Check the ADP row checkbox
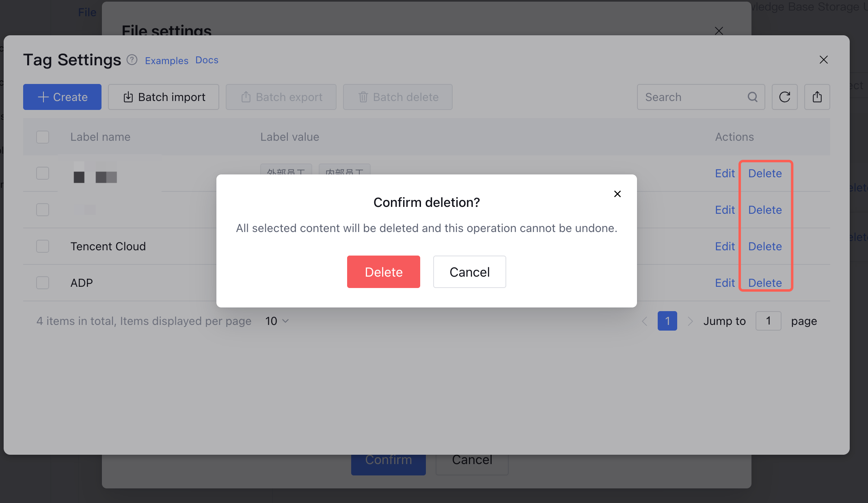 [x=43, y=283]
